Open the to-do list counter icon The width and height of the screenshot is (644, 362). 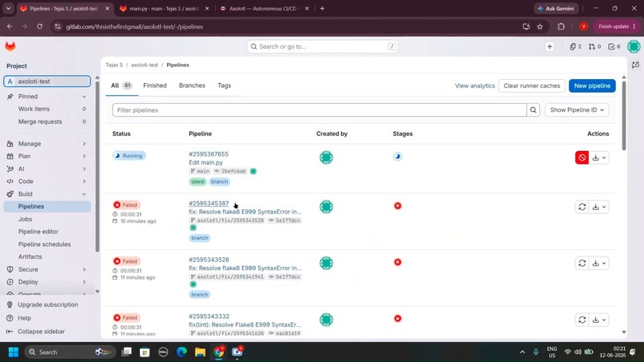point(614,46)
